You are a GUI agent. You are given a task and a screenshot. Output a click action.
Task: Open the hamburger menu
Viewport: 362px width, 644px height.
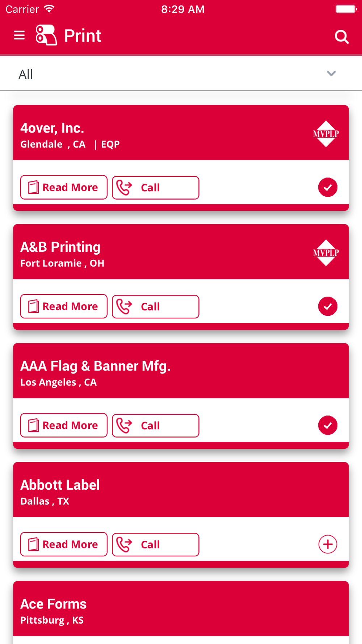(19, 35)
